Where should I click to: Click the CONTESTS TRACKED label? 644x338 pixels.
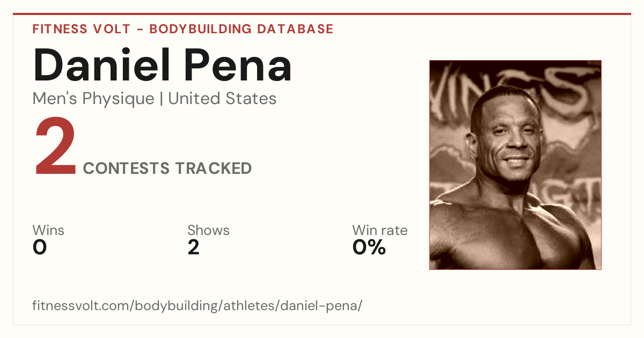[167, 168]
